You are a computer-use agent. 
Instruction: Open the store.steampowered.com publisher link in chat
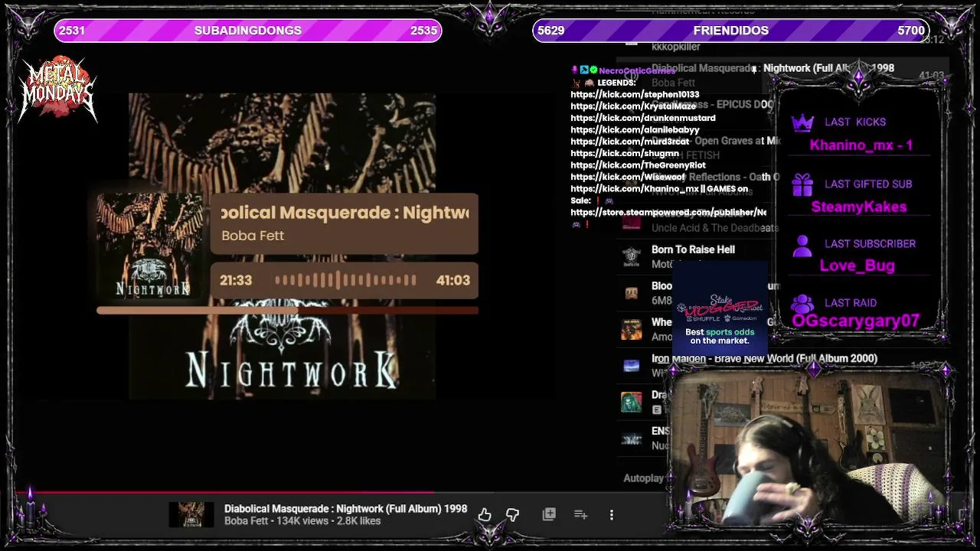point(668,212)
